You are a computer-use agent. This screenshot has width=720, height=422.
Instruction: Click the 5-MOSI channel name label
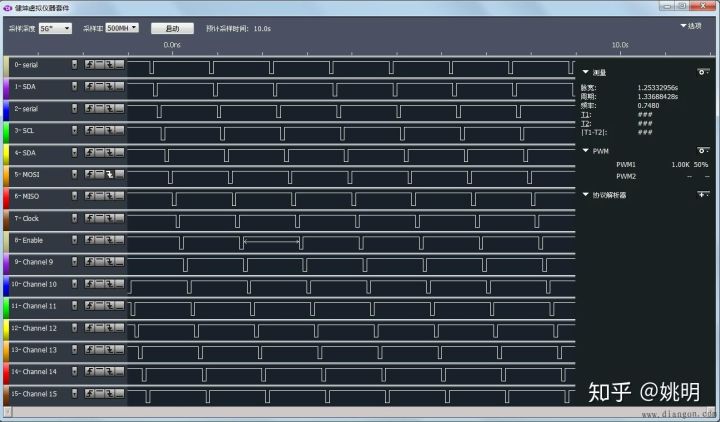[x=27, y=174]
